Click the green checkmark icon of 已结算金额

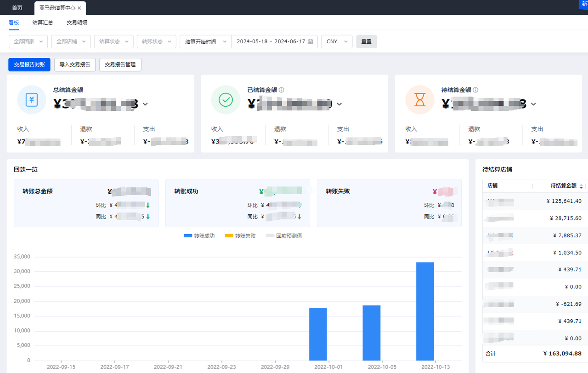(x=226, y=99)
